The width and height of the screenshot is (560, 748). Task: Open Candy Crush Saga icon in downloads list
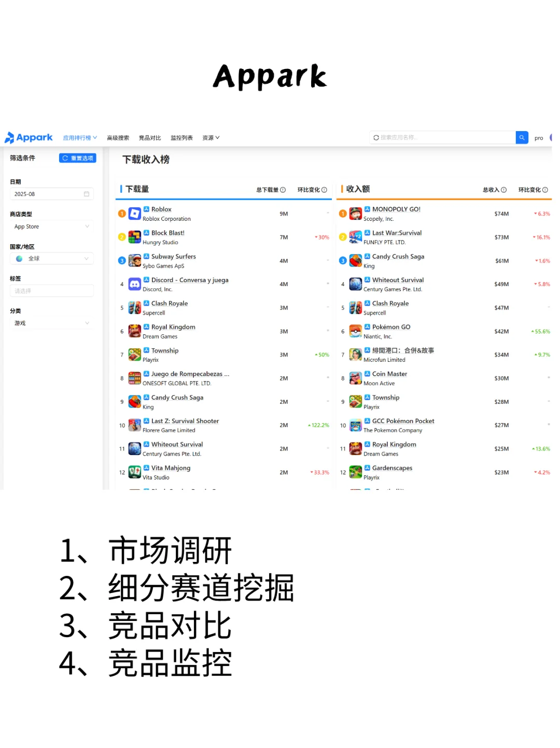point(135,402)
